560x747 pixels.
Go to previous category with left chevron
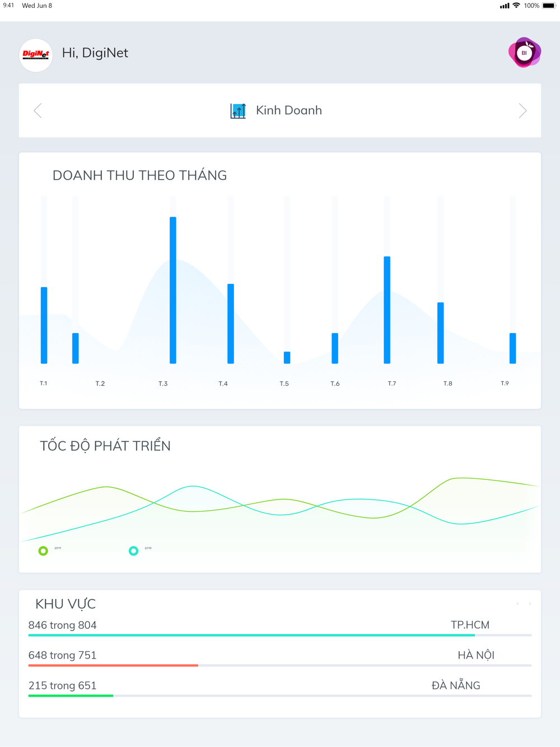click(x=38, y=110)
